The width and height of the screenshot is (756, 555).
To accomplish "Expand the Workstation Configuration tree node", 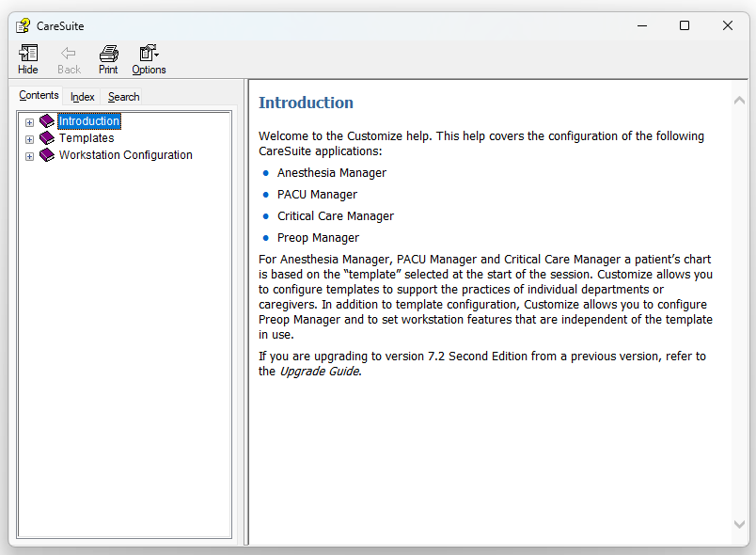I will point(29,157).
